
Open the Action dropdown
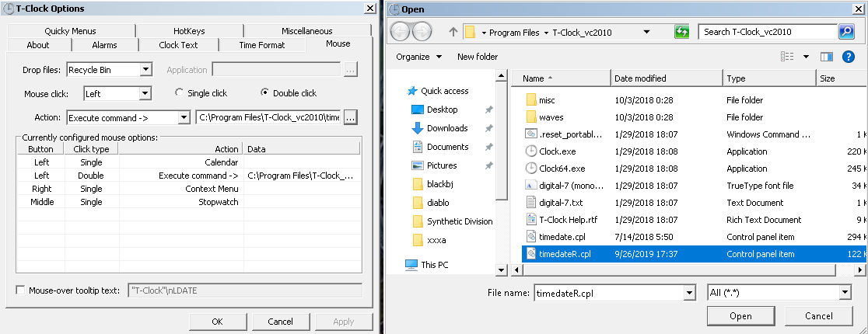pyautogui.click(x=184, y=118)
